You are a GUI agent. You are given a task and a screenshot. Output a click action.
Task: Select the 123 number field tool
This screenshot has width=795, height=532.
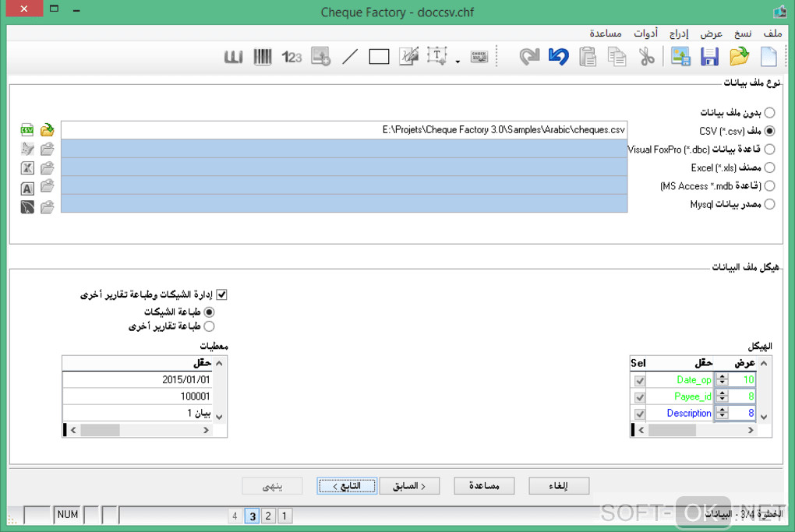point(291,58)
